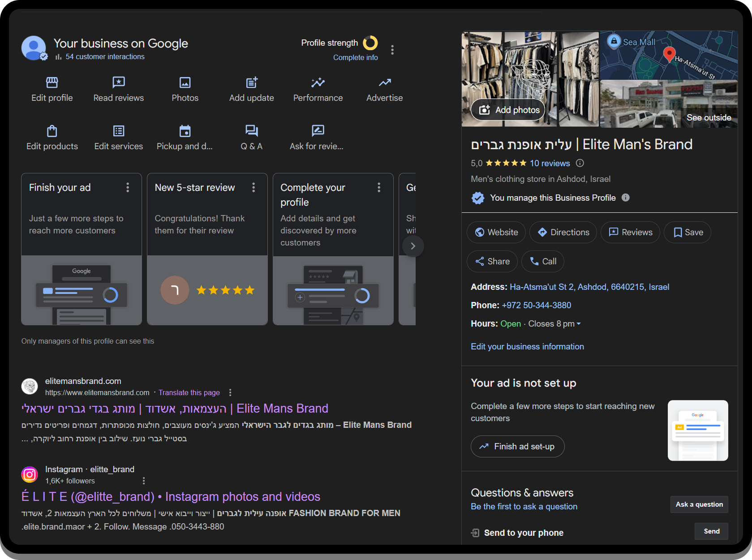Open ELITE Instagram photos and videos result
Image resolution: width=752 pixels, height=560 pixels.
click(x=171, y=497)
